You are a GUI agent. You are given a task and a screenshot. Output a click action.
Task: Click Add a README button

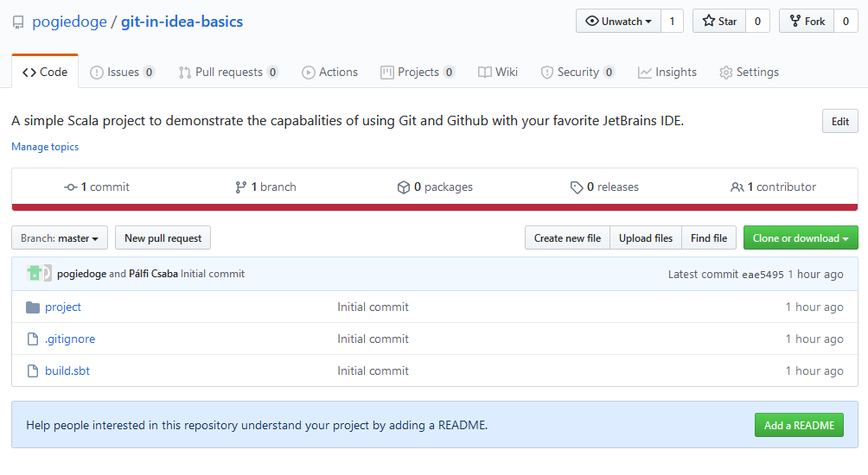pos(799,425)
